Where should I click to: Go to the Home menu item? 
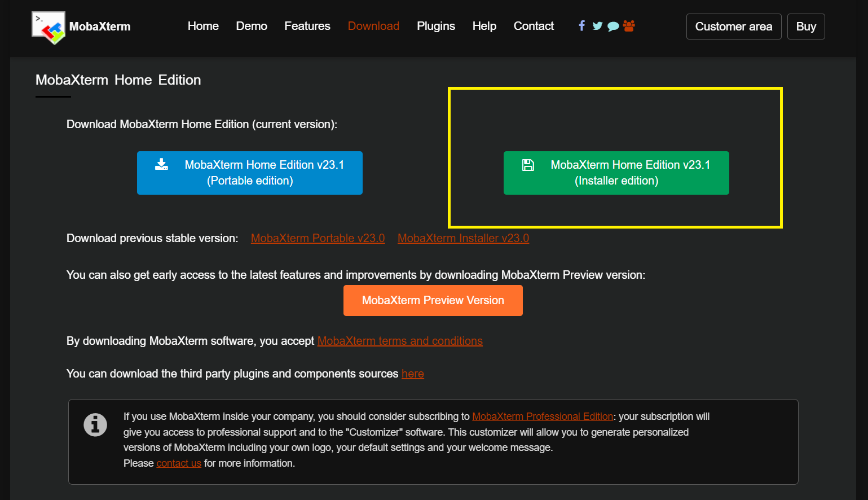(x=203, y=26)
